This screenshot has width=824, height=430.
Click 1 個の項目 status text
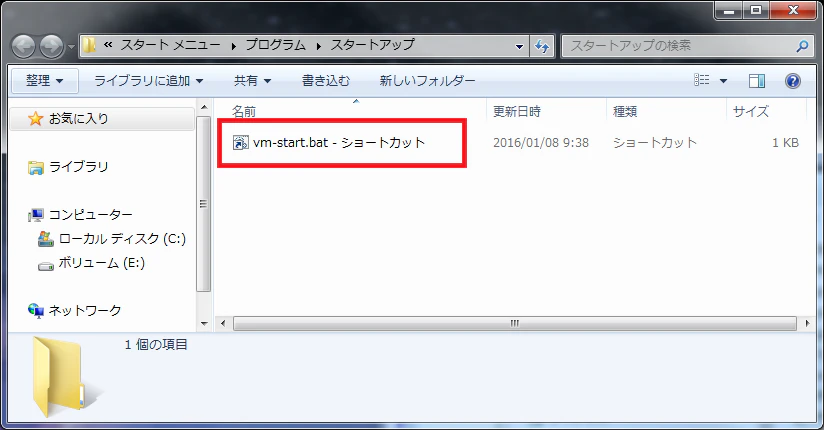click(x=156, y=345)
